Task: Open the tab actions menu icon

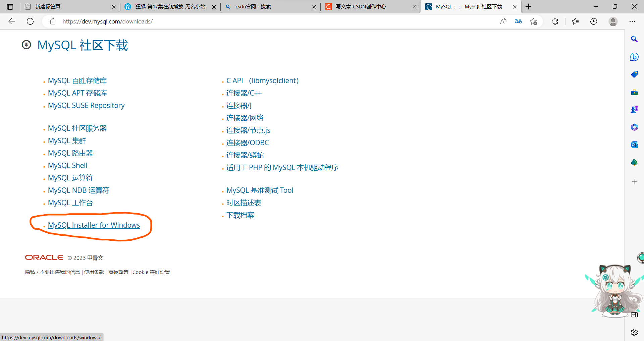Action: point(10,7)
